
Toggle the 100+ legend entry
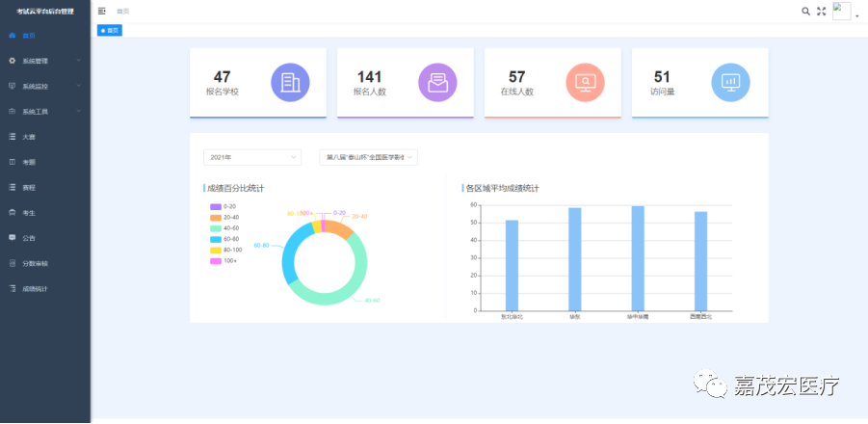tap(224, 261)
